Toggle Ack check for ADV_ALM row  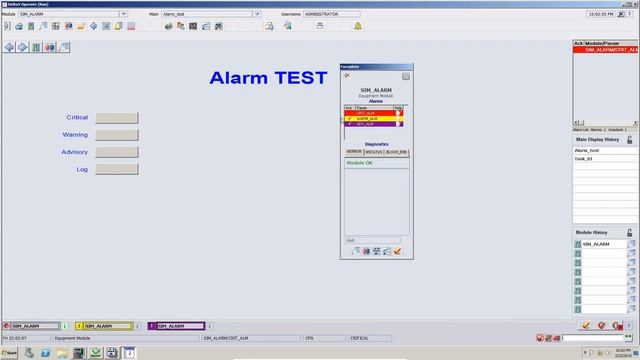(x=349, y=124)
